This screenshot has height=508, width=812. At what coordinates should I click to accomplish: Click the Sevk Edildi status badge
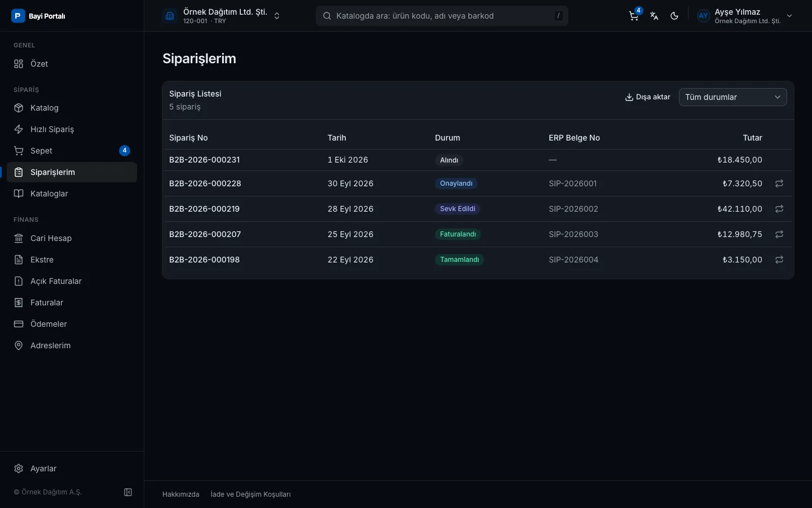click(x=457, y=209)
